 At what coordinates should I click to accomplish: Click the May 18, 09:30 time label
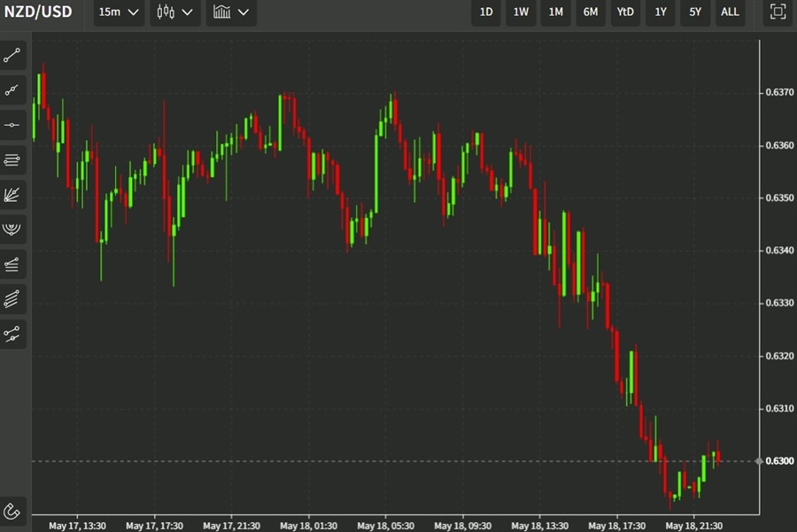click(x=462, y=526)
